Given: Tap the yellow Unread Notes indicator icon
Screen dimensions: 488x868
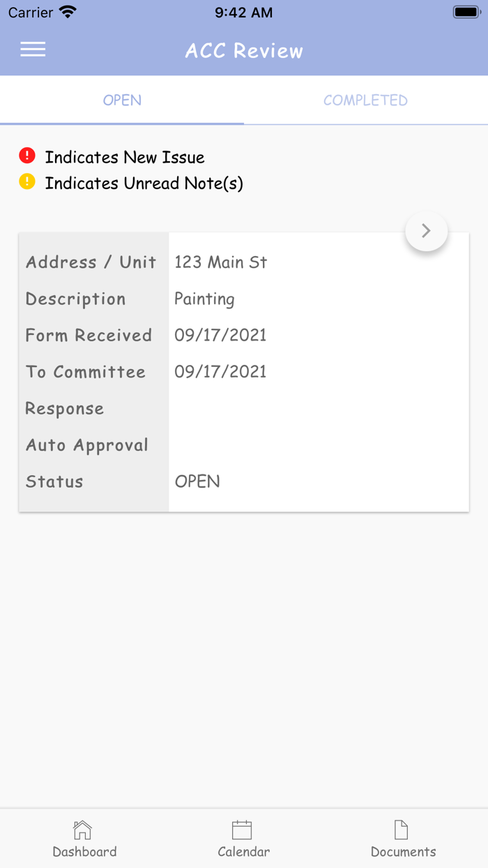Looking at the screenshot, I should click(26, 182).
